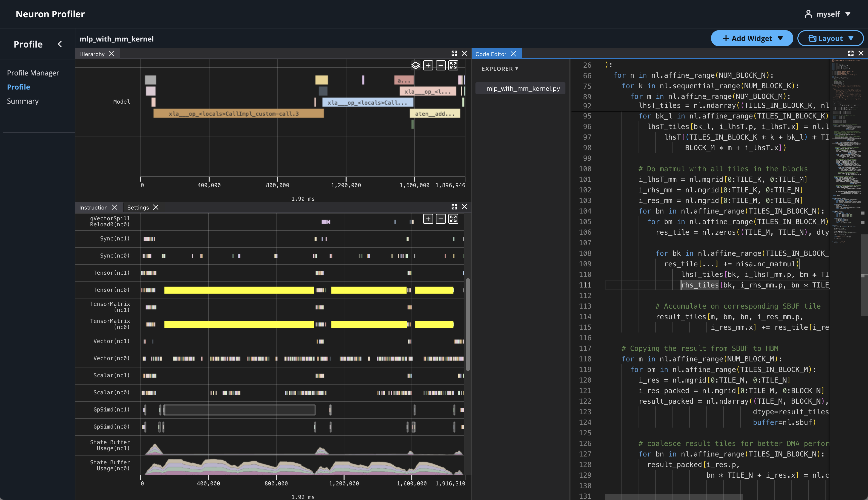Screen dimensions: 868x500
Task: Fit the Hierarchy timeline to view
Action: coord(454,65)
